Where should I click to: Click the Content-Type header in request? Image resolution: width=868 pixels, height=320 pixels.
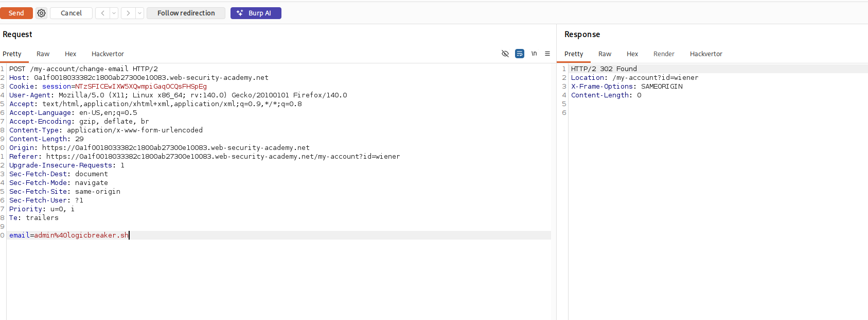coord(106,130)
